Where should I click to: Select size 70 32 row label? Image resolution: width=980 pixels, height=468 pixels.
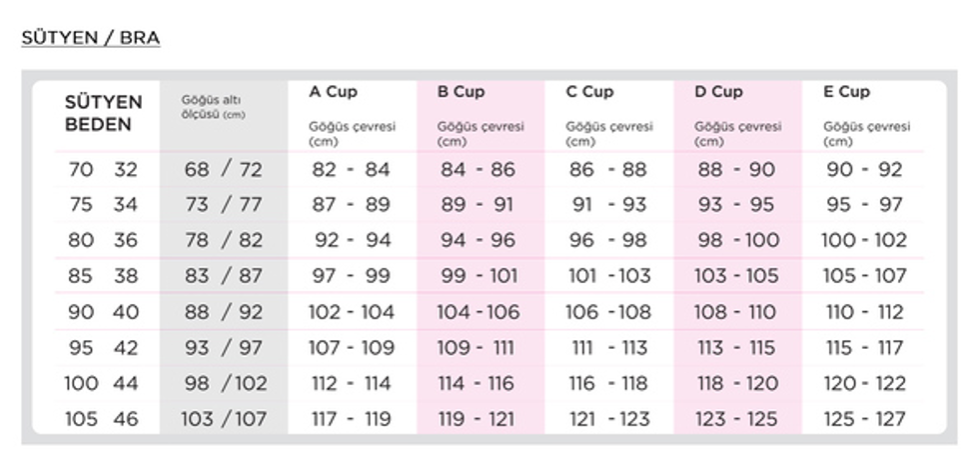tap(103, 170)
